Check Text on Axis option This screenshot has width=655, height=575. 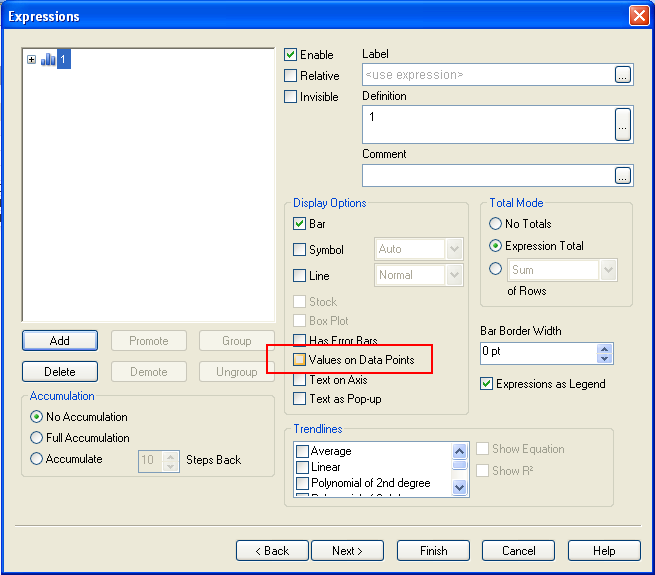tap(299, 379)
